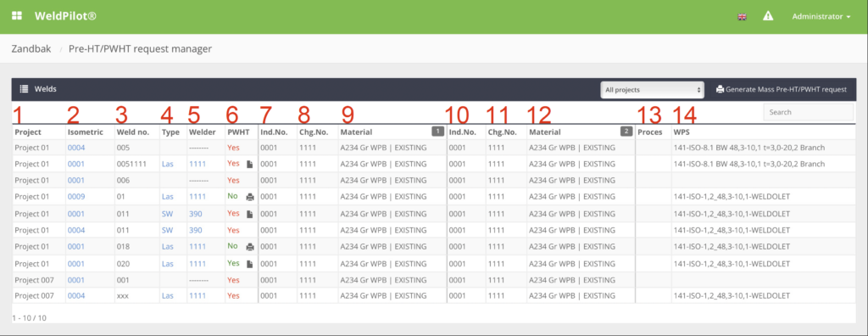Image resolution: width=868 pixels, height=336 pixels.
Task: Open the Administrator user menu
Action: point(821,17)
